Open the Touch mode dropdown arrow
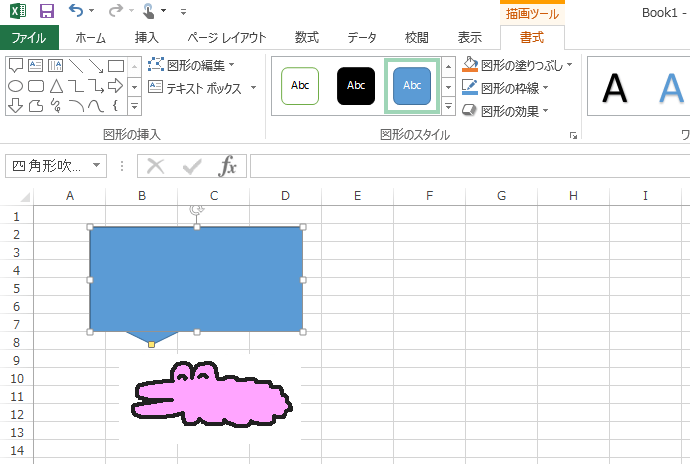Screen dimensions: 690x464 coord(163,11)
